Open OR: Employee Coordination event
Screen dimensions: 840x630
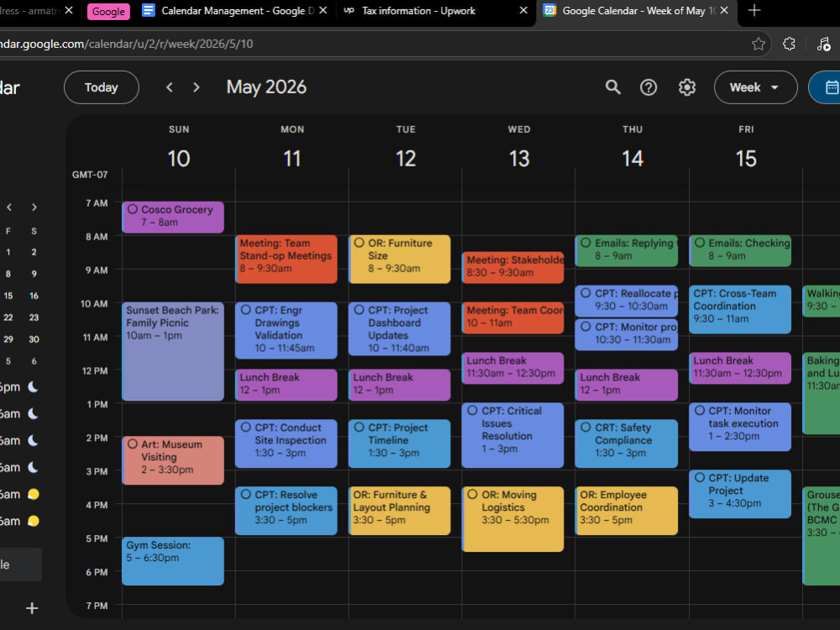627,511
